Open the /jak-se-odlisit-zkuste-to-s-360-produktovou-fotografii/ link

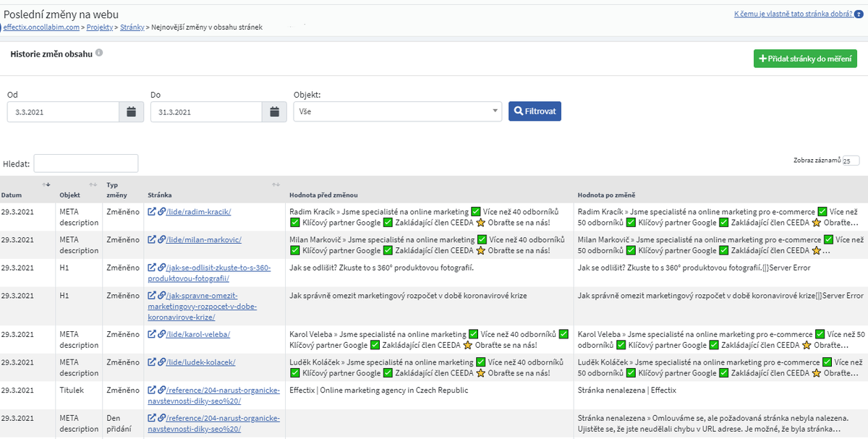click(210, 273)
